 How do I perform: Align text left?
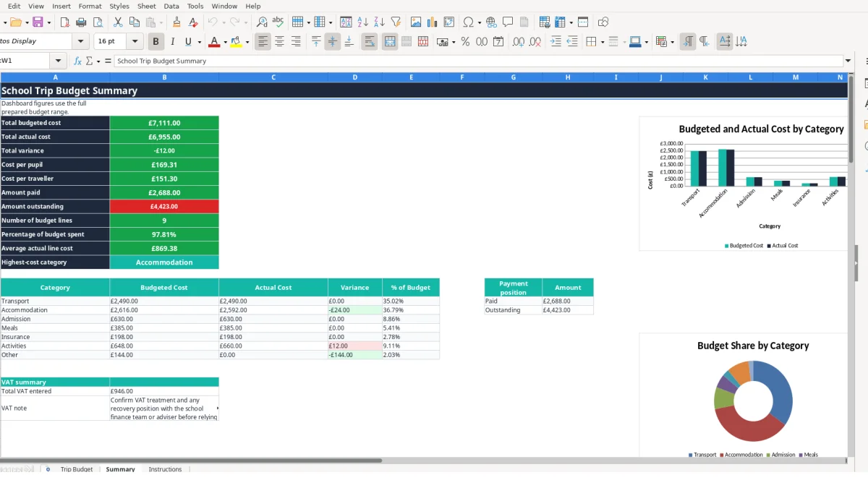(x=263, y=42)
